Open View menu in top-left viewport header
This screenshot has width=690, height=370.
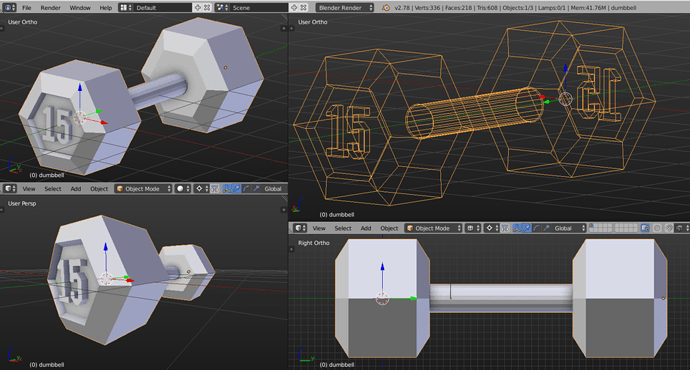tap(29, 189)
